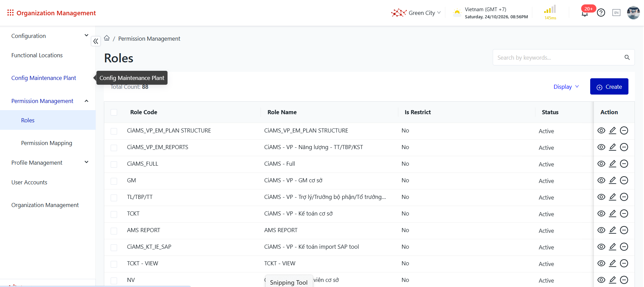The height and width of the screenshot is (287, 644).
Task: Open the app grid launcher icon
Action: [x=10, y=13]
